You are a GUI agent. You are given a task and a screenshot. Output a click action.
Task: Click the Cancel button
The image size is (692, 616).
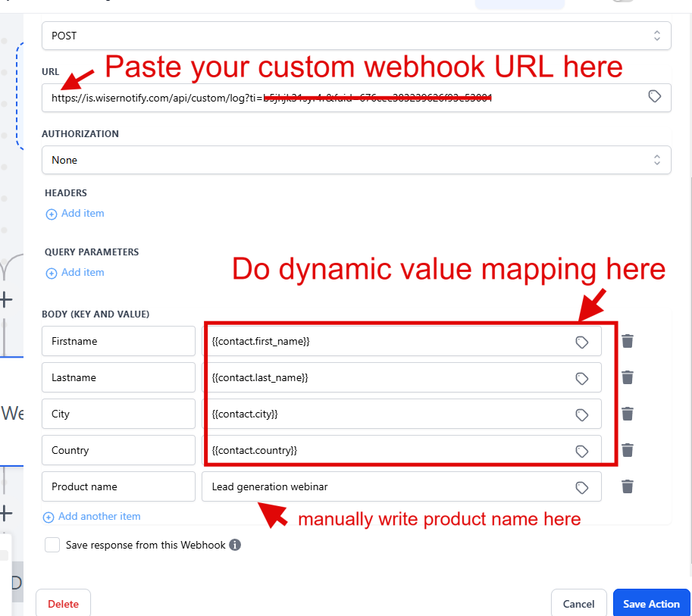[578, 604]
